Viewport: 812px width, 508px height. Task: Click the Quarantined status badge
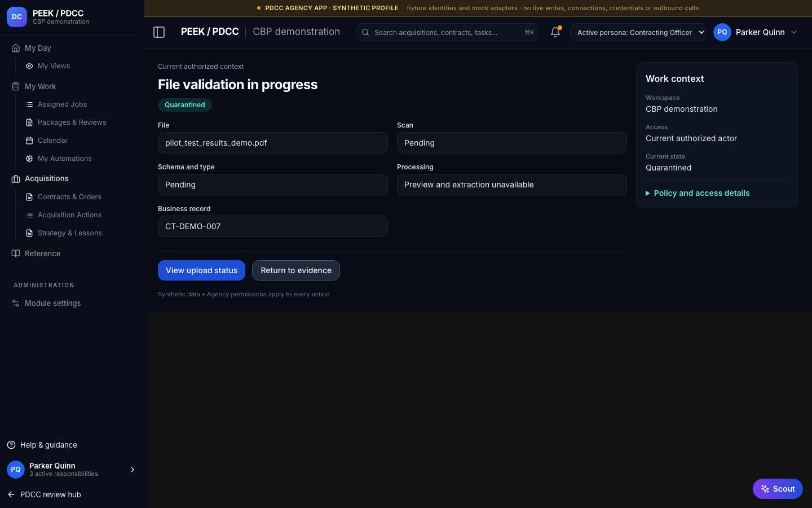[185, 105]
